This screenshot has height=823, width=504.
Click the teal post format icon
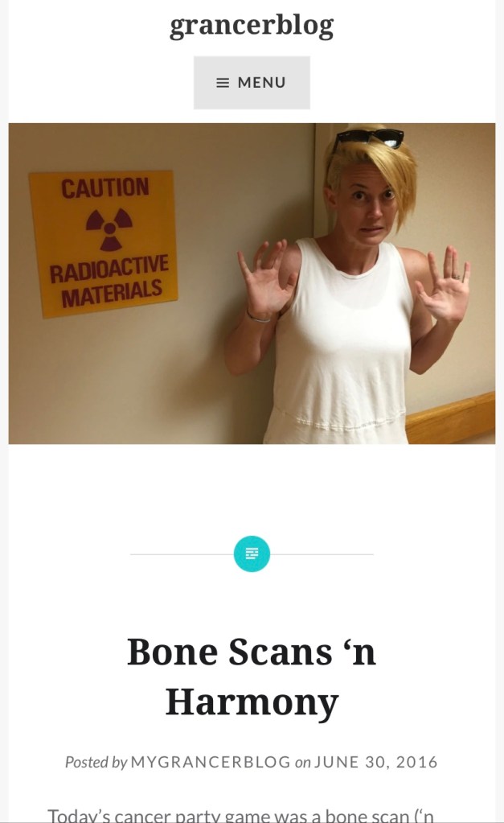252,553
